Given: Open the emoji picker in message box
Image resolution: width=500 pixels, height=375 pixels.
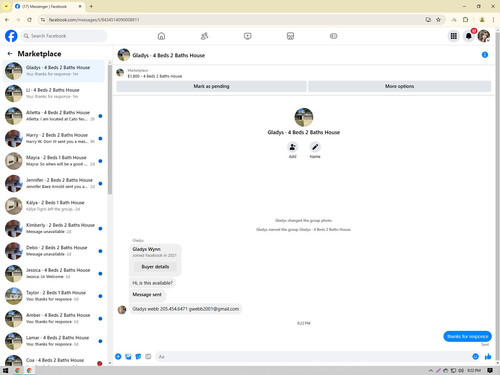Looking at the screenshot, I should tap(475, 357).
